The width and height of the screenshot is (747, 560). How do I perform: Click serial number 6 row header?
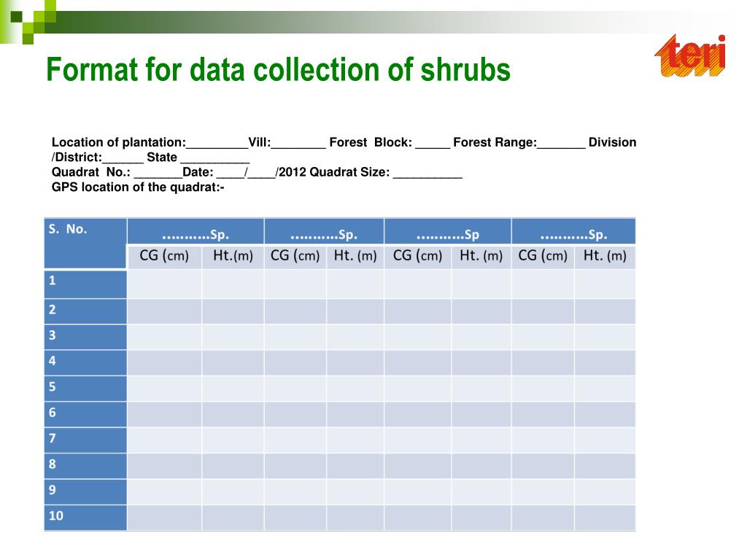click(x=85, y=414)
